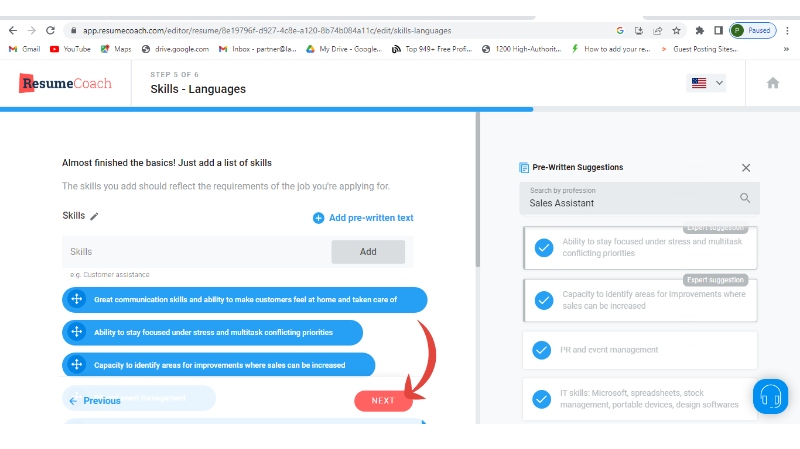Edit Skills section title with pencil icon
800x449 pixels.
click(x=94, y=216)
